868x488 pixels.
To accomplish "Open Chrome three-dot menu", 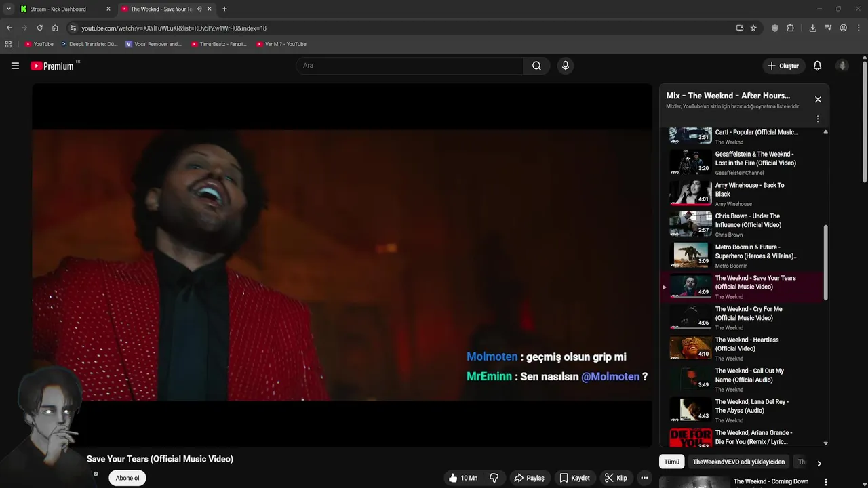I will pyautogui.click(x=859, y=28).
